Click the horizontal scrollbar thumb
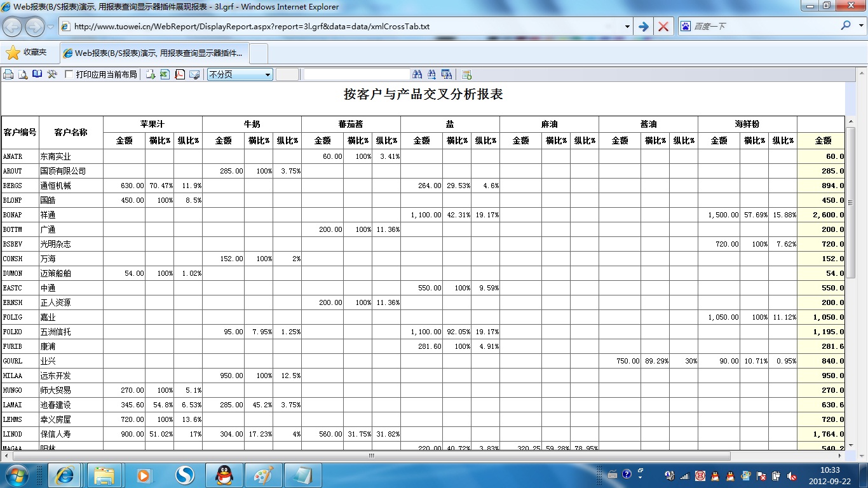Screen dimensions: 868x488 (x=370, y=456)
